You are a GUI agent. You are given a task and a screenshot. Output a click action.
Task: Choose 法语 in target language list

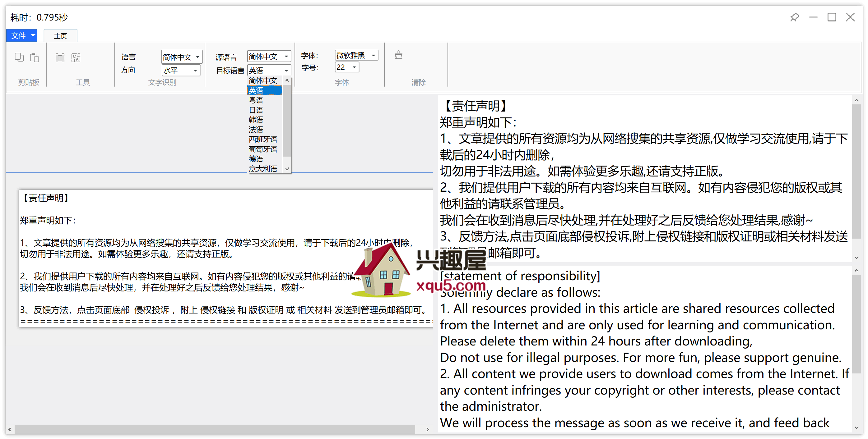tap(265, 130)
